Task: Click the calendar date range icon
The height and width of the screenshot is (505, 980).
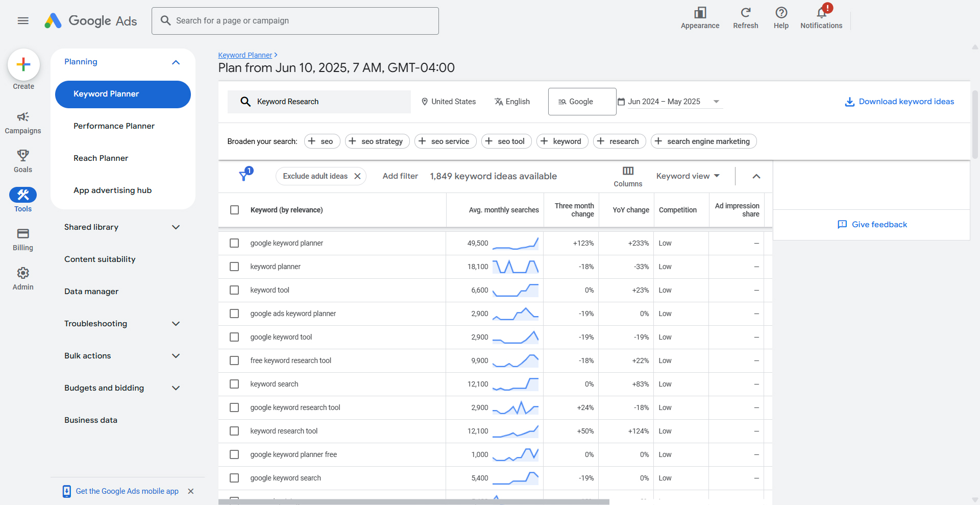Action: (621, 102)
